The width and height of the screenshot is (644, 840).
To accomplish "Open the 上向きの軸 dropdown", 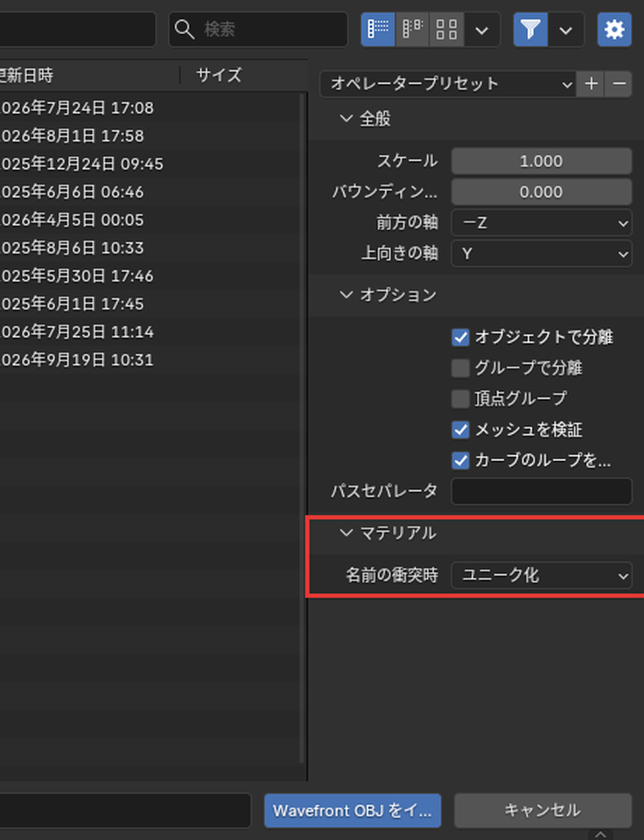I will pos(541,254).
